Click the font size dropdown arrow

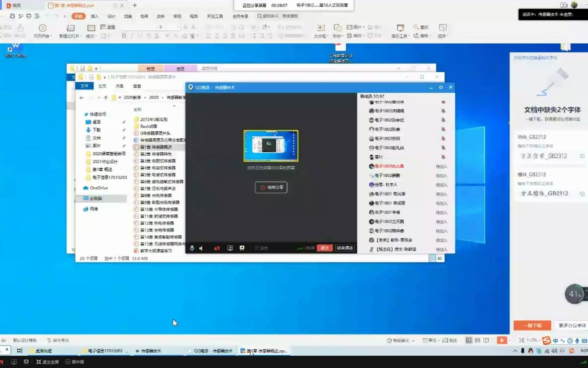tap(178, 27)
